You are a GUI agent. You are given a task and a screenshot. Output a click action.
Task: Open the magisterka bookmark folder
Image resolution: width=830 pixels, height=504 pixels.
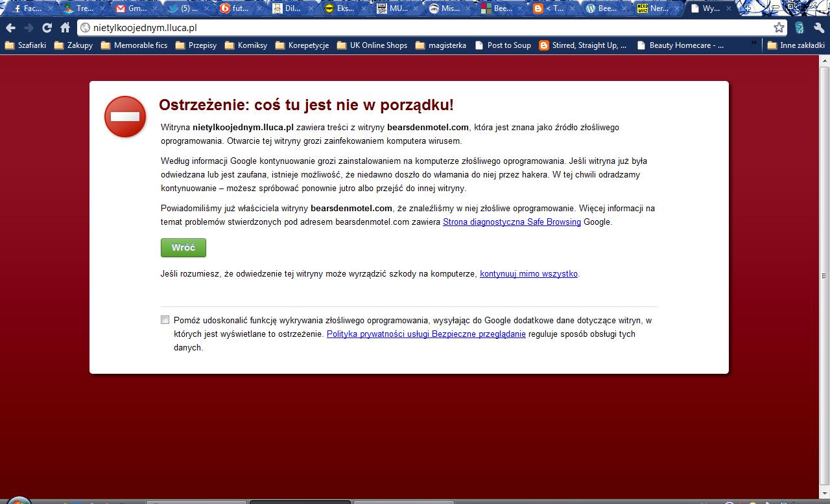[440, 45]
